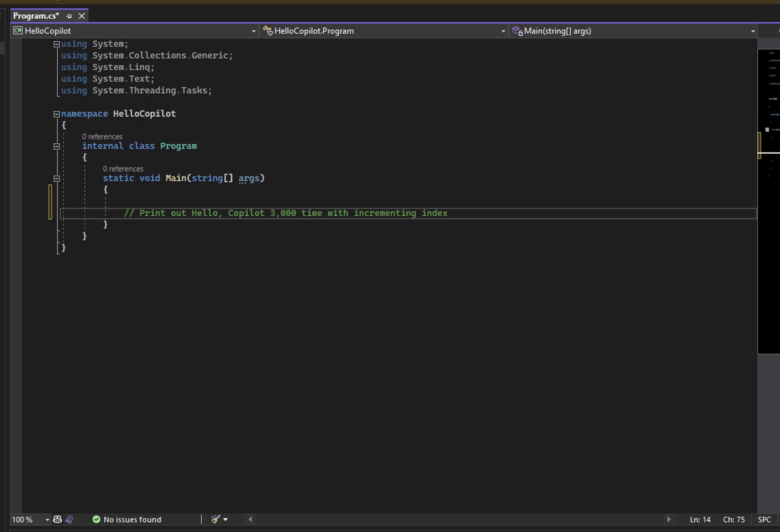The image size is (780, 532).
Task: Click the Main method name
Action: click(x=176, y=178)
